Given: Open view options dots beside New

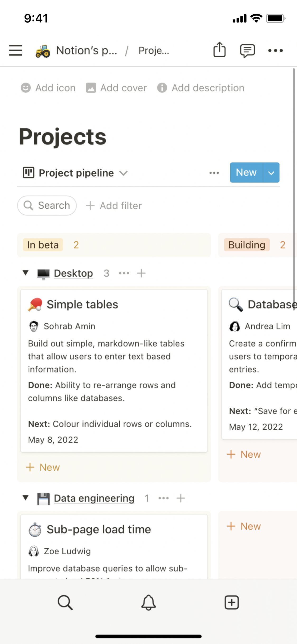Looking at the screenshot, I should (214, 173).
